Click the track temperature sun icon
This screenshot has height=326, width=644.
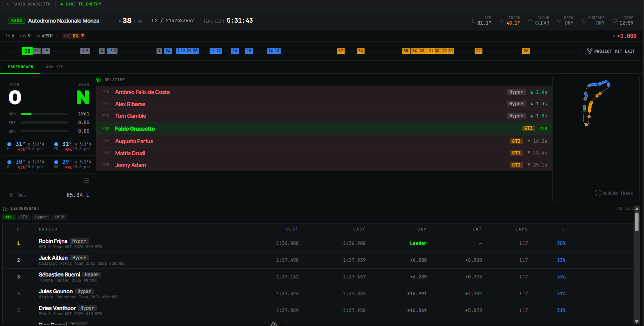point(502,21)
